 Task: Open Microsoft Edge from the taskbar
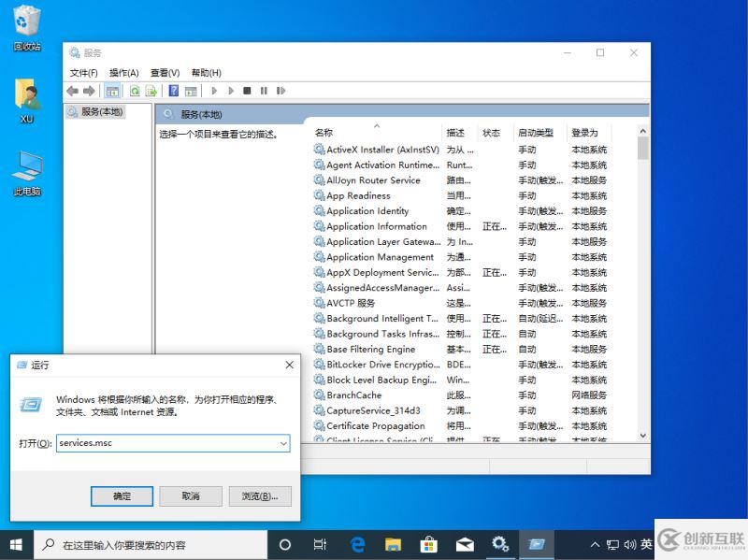click(x=357, y=544)
